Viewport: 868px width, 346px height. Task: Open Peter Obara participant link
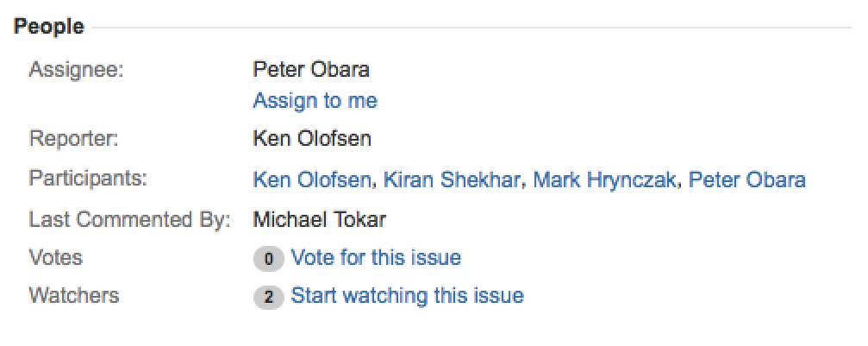click(x=747, y=179)
